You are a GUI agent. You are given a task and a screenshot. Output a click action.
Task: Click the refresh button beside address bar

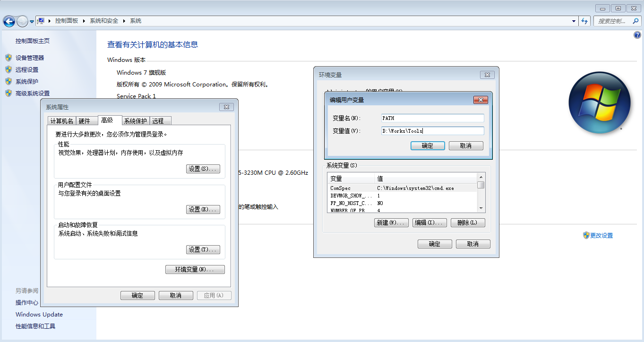click(x=584, y=21)
